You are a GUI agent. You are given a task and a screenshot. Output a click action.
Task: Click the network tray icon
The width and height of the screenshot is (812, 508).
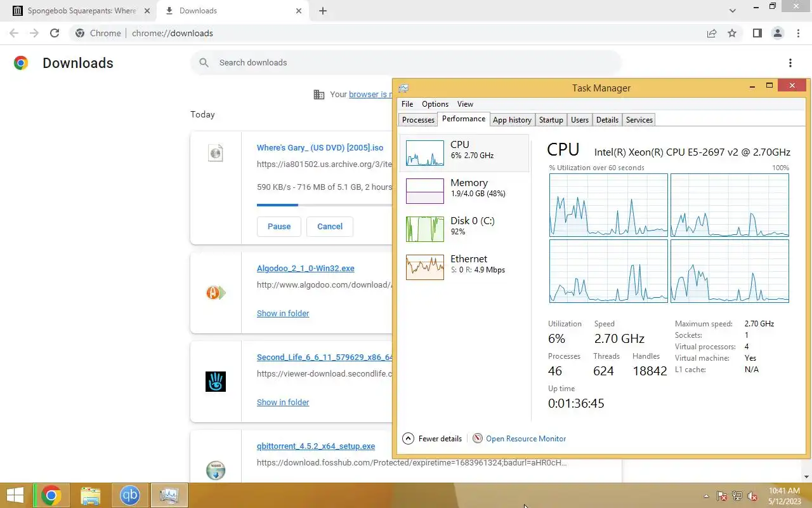[737, 496]
